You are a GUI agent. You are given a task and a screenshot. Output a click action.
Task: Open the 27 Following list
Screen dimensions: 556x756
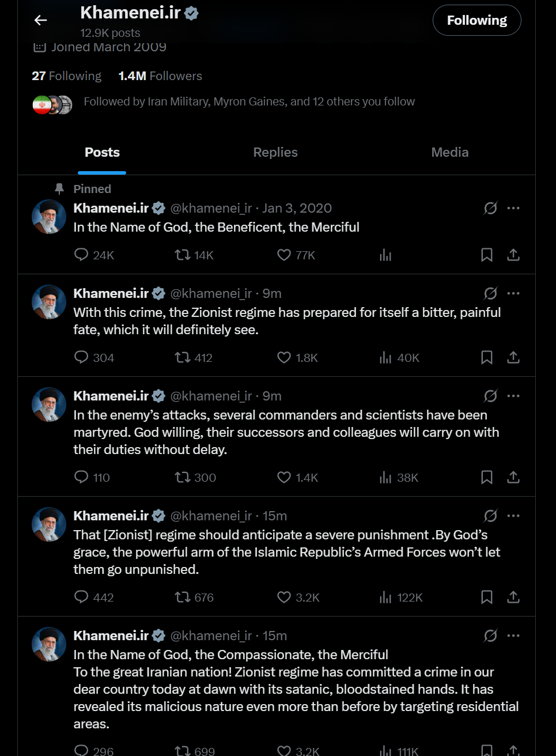coord(67,76)
